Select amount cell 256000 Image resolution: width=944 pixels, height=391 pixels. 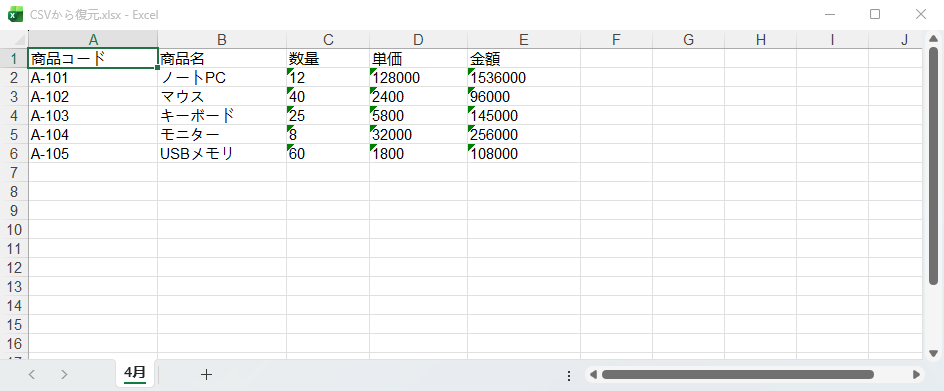click(524, 134)
